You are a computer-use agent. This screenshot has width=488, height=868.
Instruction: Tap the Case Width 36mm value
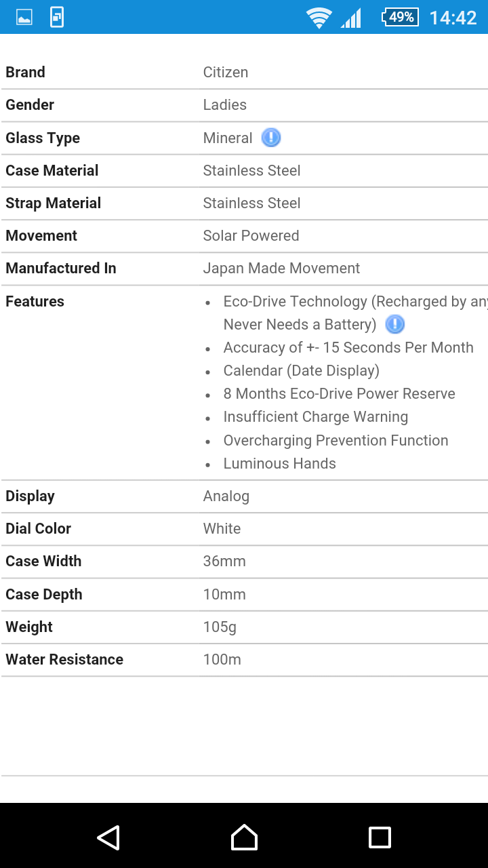pos(224,561)
